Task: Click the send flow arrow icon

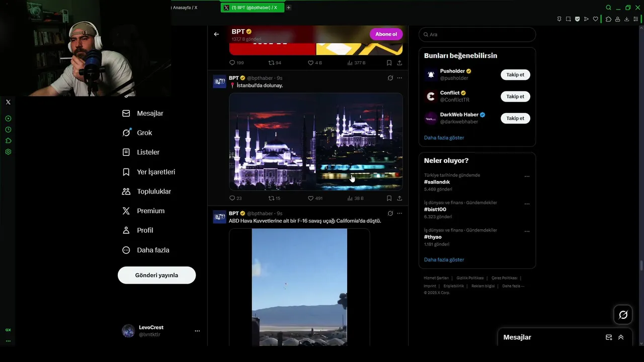Action: click(x=586, y=19)
